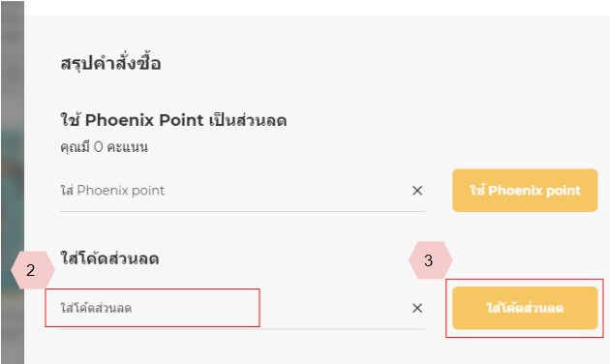Focus the ใส่โค้ดส่วนลด discount code input field
The height and width of the screenshot is (364, 610).
pos(233,308)
